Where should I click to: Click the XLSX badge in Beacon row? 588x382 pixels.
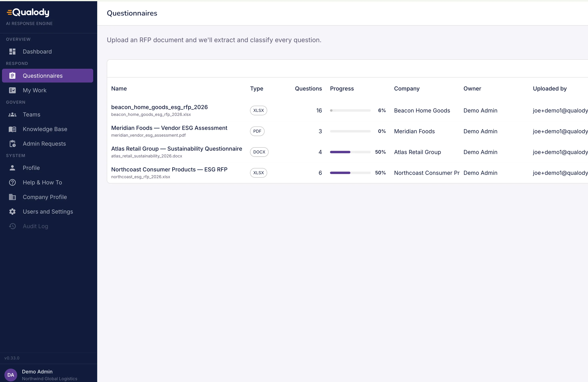coord(258,110)
